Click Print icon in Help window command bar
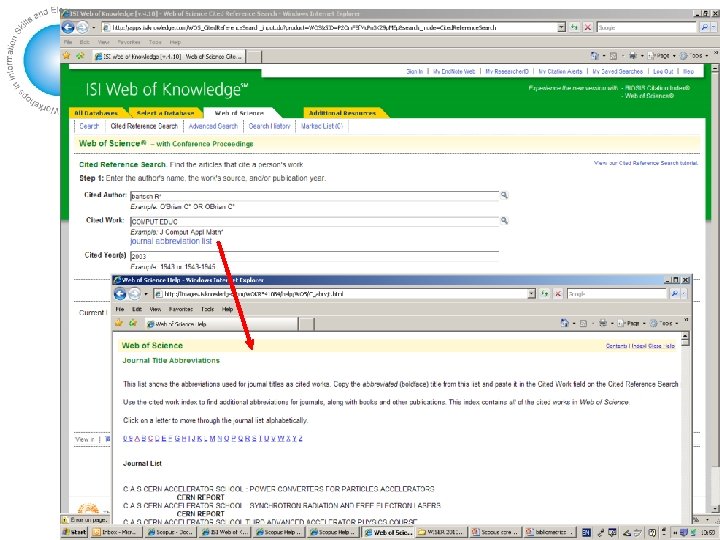 coord(603,323)
